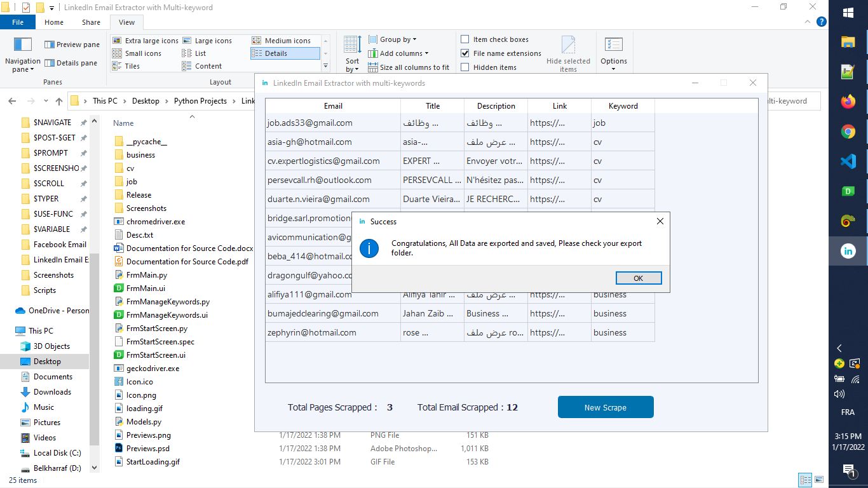
Task: Choose Large icons layout
Action: click(207, 41)
